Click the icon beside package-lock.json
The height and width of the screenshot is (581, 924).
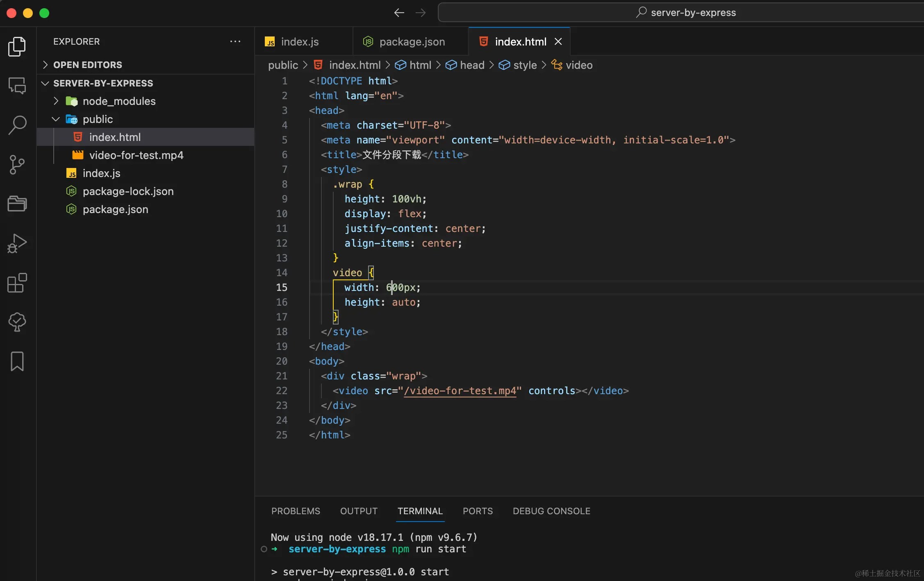[71, 191]
